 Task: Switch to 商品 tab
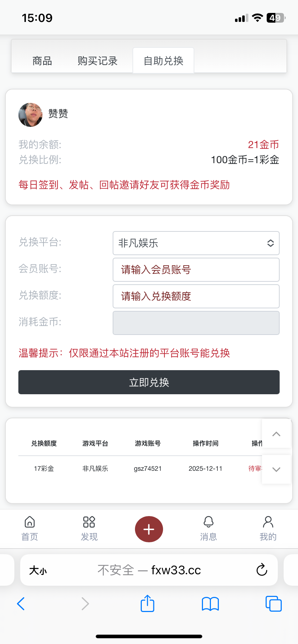click(x=42, y=61)
